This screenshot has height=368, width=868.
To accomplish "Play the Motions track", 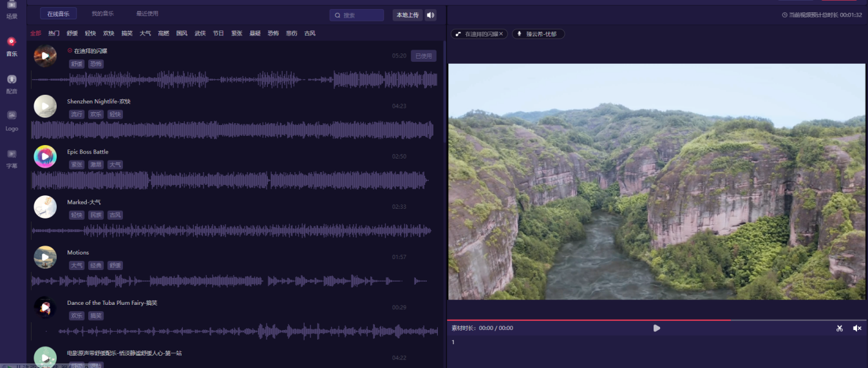I will [x=45, y=257].
